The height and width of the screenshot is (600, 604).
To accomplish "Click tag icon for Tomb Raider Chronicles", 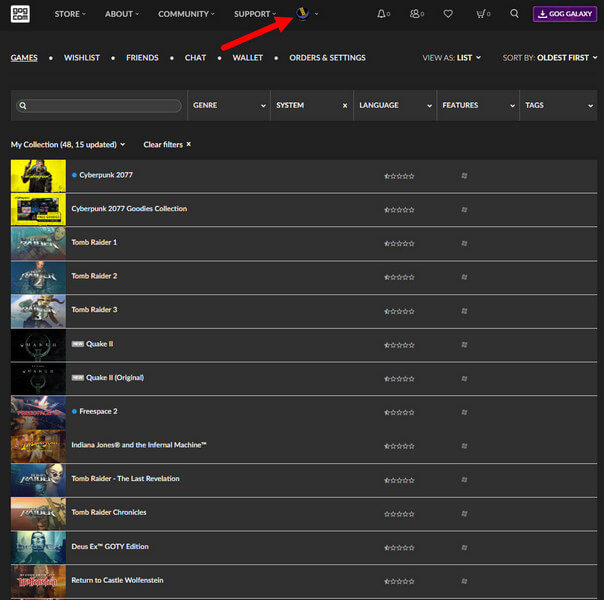I will pos(464,513).
